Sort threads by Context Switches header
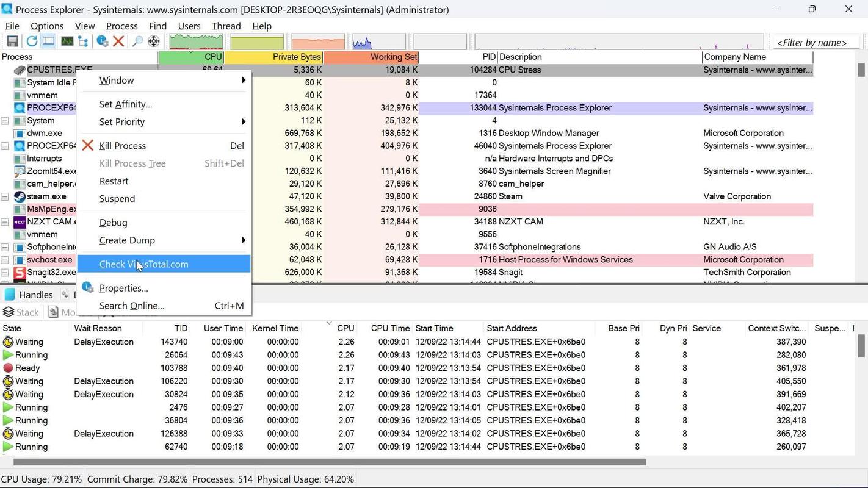 coord(777,328)
